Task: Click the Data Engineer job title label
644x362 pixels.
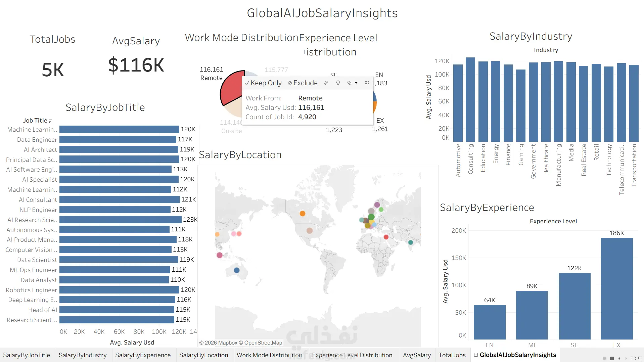Action: click(x=37, y=140)
